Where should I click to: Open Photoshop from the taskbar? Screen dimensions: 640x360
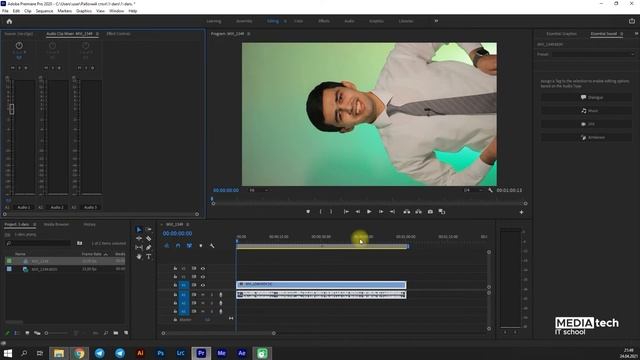(160, 353)
